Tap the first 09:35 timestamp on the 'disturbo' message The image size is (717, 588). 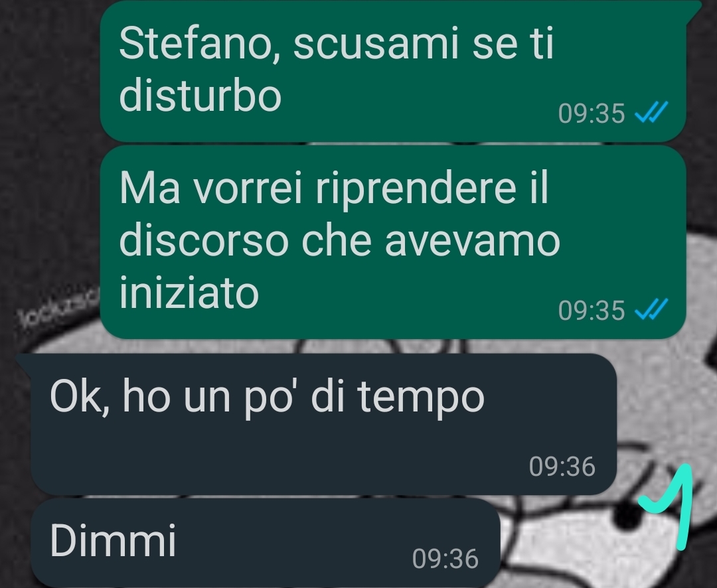pyautogui.click(x=592, y=113)
